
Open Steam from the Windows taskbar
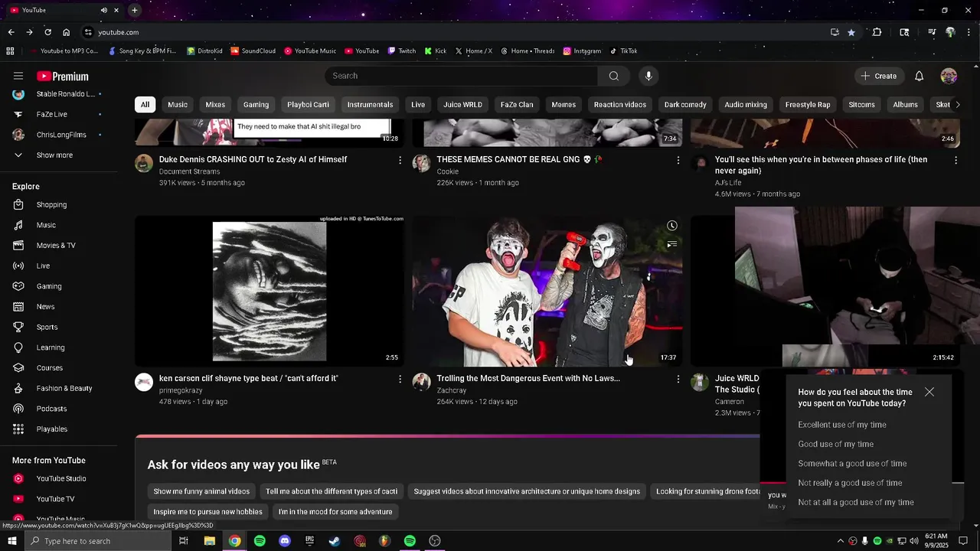coord(335,541)
